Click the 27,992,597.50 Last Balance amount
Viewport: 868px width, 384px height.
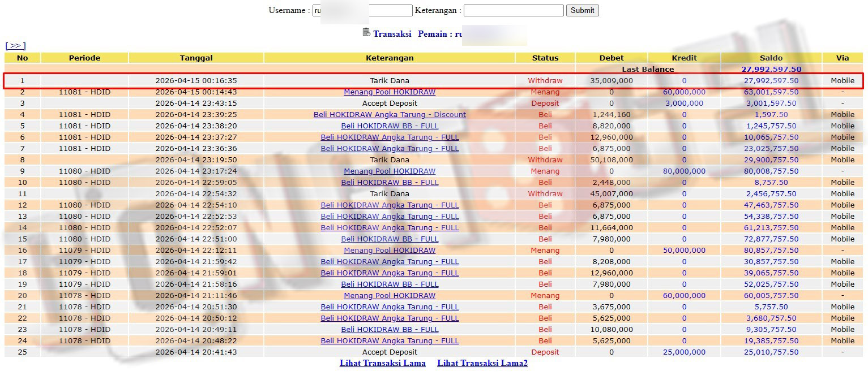pos(771,70)
